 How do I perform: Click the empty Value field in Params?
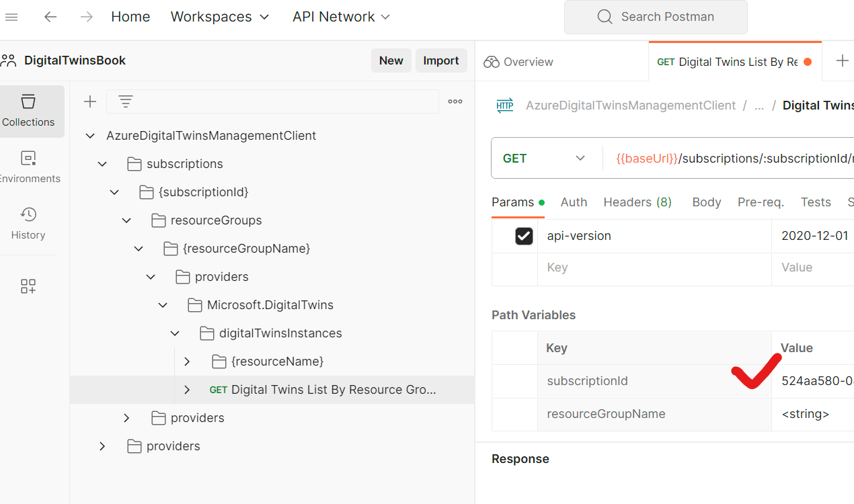[x=813, y=267]
